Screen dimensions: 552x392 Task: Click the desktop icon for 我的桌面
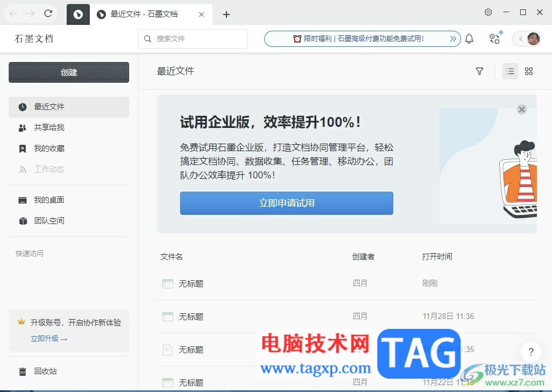(x=23, y=200)
